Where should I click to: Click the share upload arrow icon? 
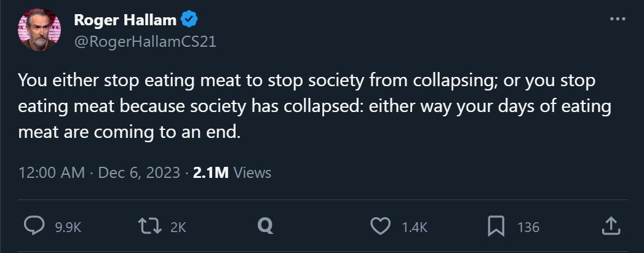(610, 227)
